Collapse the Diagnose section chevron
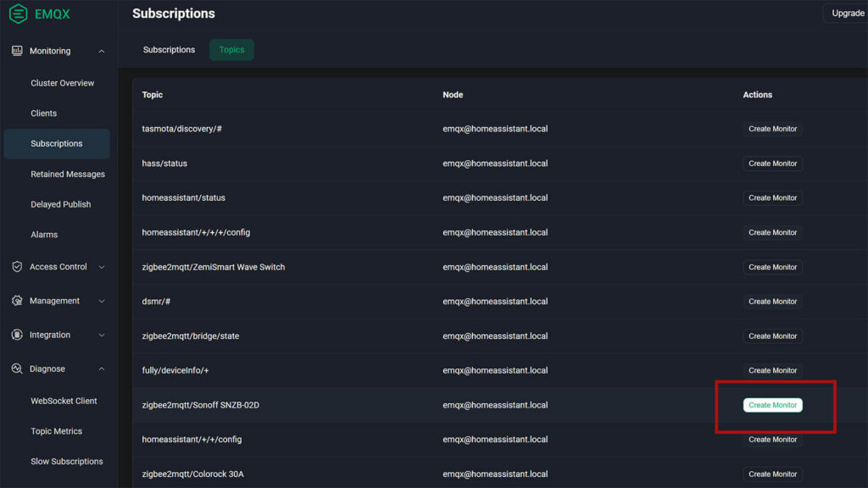 102,369
